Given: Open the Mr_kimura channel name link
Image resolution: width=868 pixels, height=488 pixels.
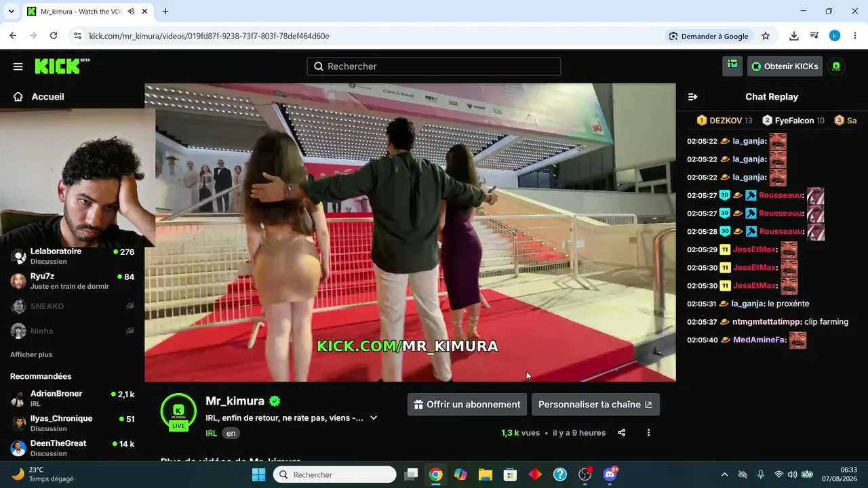Looking at the screenshot, I should pos(235,401).
